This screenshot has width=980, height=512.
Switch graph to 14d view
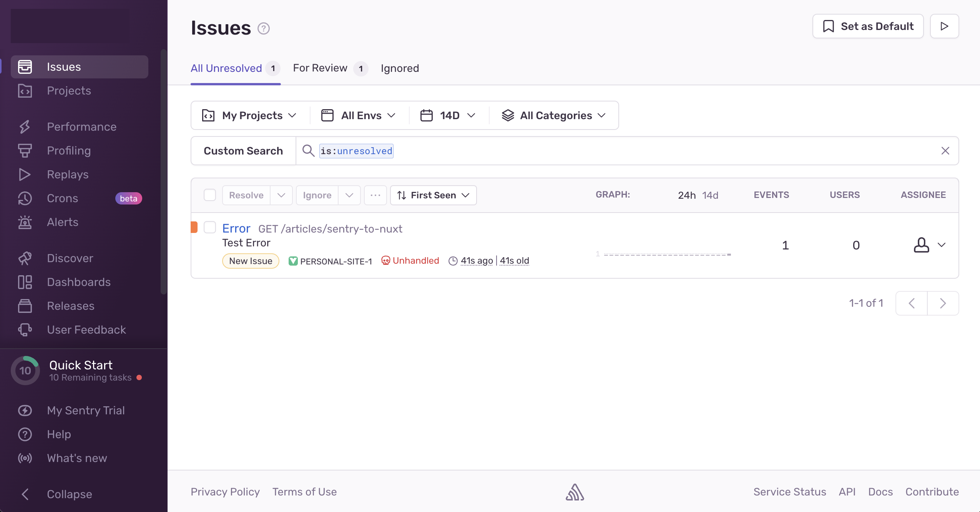[710, 195]
